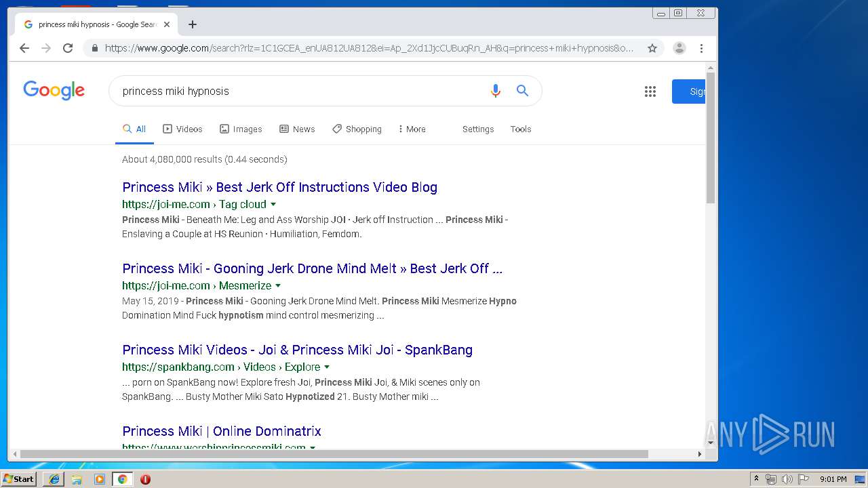Expand the Mesmerize result dropdown arrow
868x488 pixels.
pyautogui.click(x=278, y=285)
